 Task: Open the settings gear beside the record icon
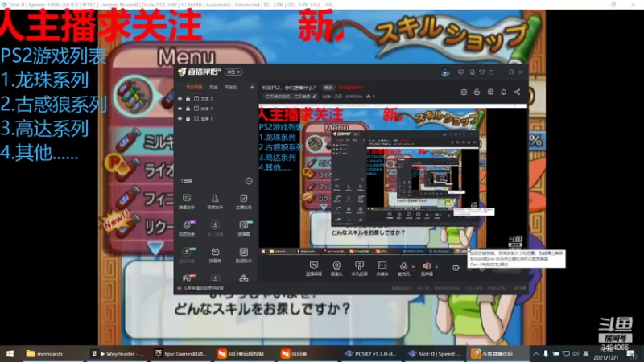tap(482, 269)
